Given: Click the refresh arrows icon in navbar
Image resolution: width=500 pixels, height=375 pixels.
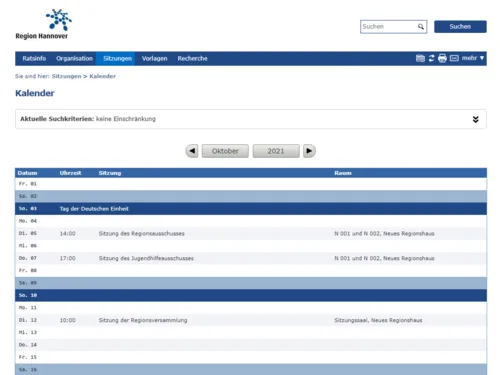Looking at the screenshot, I should (x=431, y=58).
